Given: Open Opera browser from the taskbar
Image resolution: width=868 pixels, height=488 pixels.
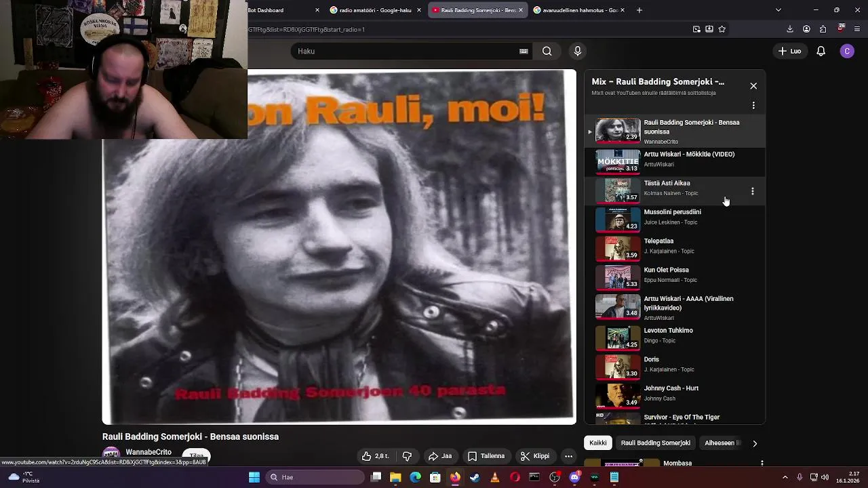Looking at the screenshot, I should [515, 477].
